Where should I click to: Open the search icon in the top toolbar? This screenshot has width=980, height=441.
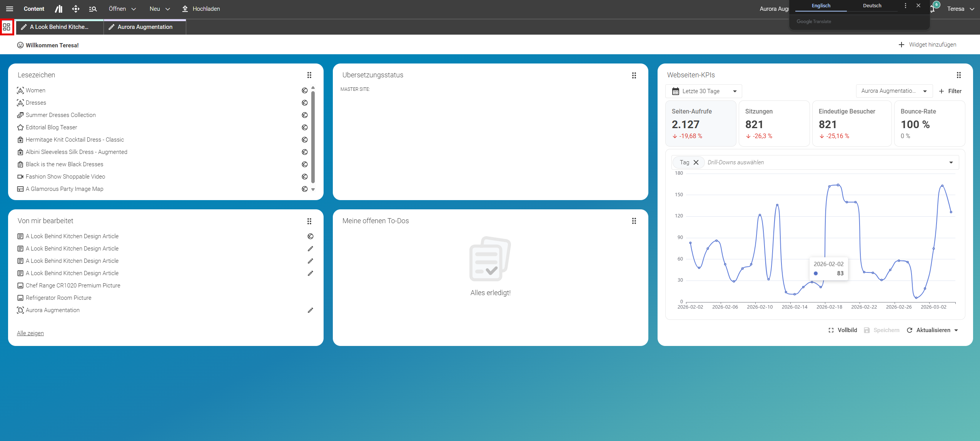pos(93,9)
